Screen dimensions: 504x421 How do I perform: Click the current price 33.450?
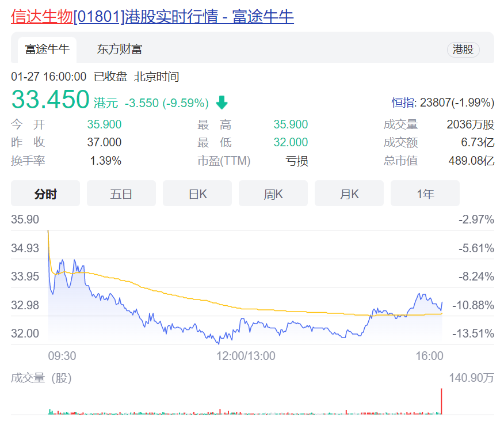point(51,100)
